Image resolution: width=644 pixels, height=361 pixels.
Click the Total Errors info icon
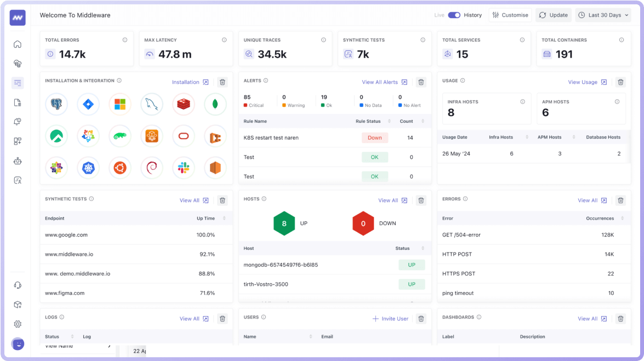click(x=125, y=40)
